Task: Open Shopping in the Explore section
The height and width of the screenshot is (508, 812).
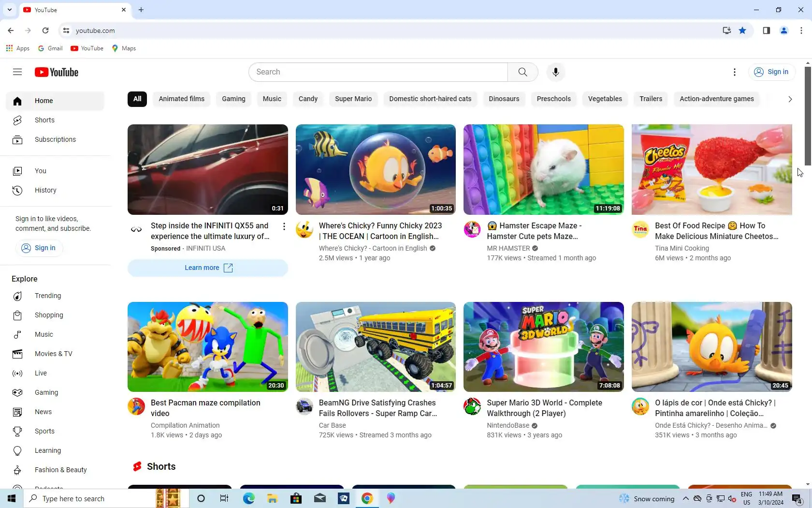Action: (55, 315)
